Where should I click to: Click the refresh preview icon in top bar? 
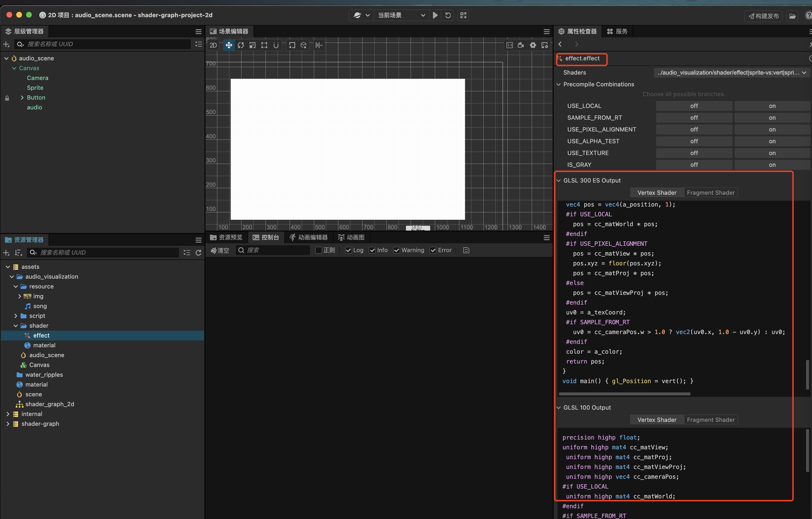448,15
